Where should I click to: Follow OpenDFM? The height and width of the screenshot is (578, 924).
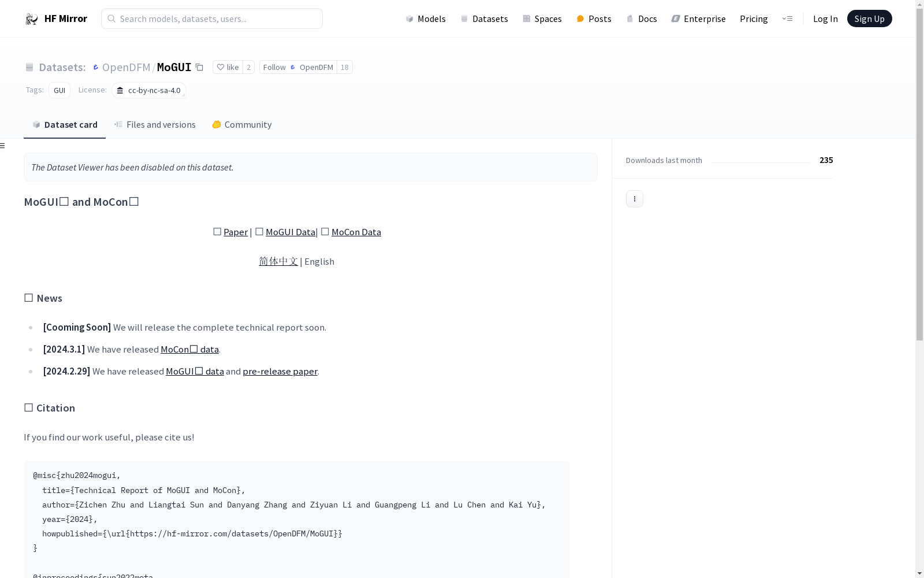click(x=298, y=67)
